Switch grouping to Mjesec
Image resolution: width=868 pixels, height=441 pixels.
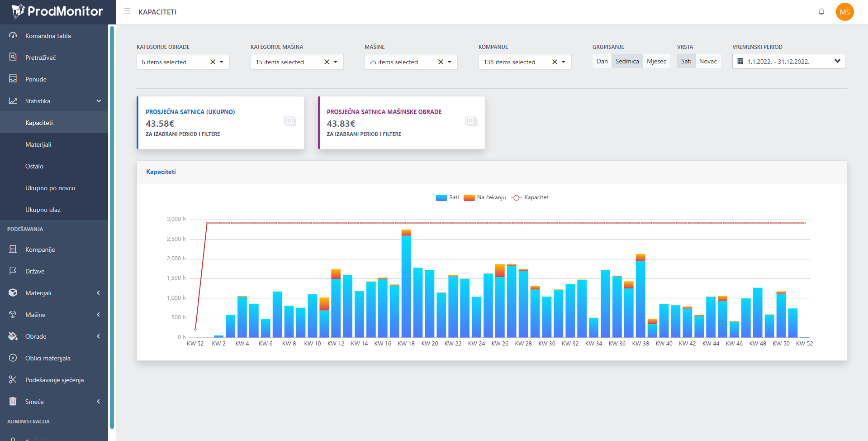point(656,61)
